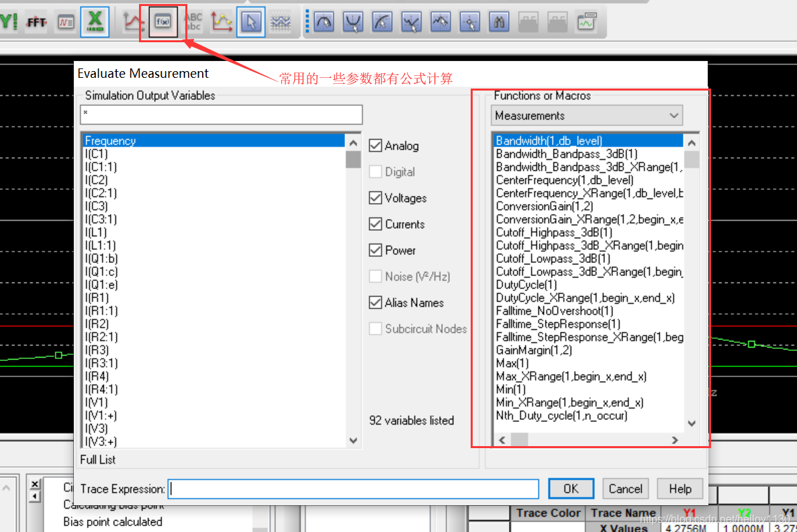Image resolution: width=797 pixels, height=532 pixels.
Task: Toggle the Subcircuit Nodes checkbox
Action: pos(375,329)
